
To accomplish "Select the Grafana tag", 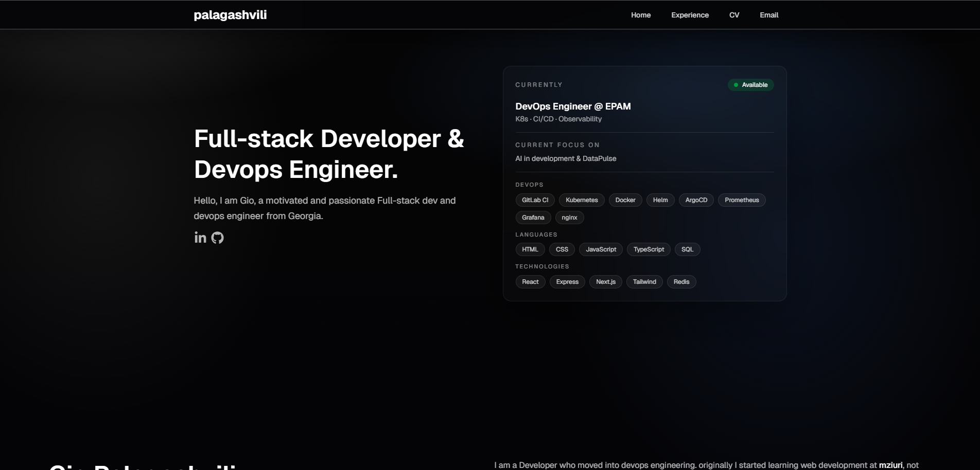I will point(533,218).
